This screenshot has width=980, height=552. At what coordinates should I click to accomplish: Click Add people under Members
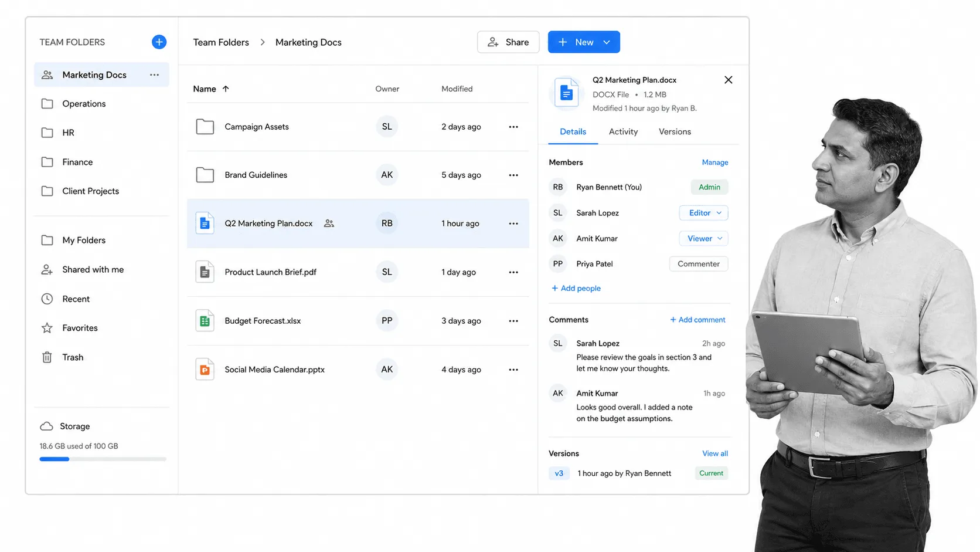pyautogui.click(x=576, y=288)
